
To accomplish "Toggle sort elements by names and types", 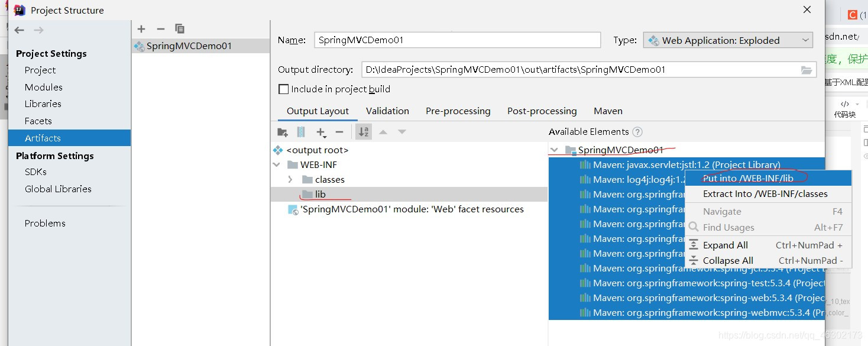I will pos(364,132).
